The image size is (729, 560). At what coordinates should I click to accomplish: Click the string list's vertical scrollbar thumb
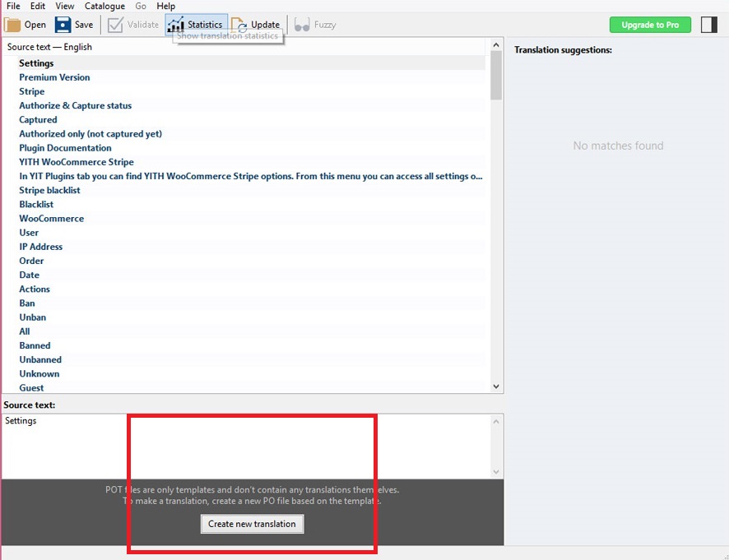pos(496,75)
